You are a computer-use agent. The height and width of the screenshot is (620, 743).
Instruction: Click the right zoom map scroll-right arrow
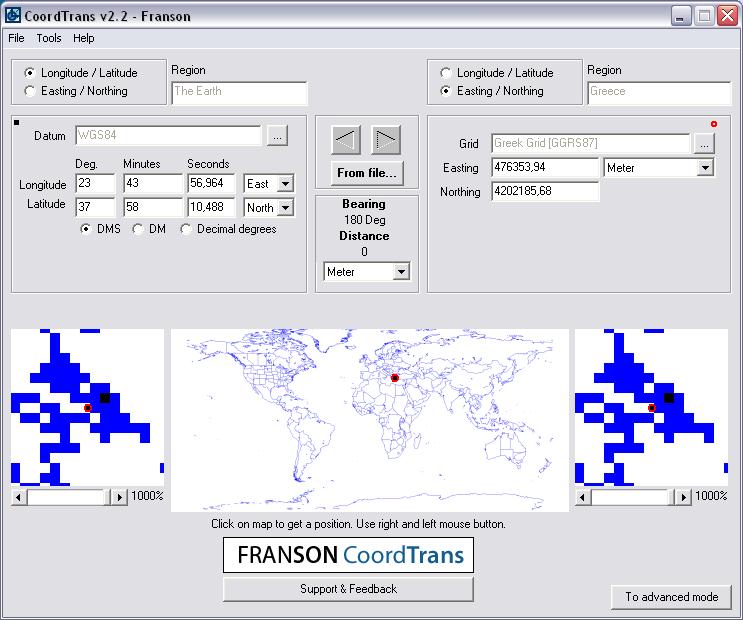tap(683, 497)
